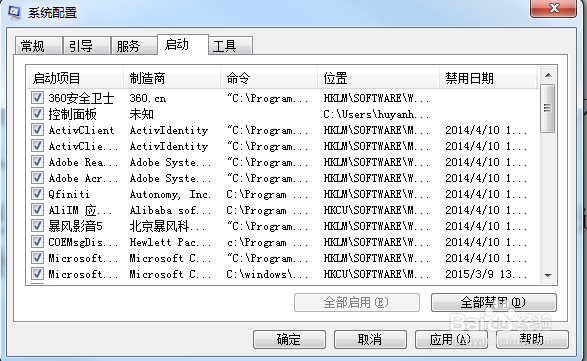Click the list scrollbar up arrow
The height and width of the screenshot is (361, 587).
[548, 75]
